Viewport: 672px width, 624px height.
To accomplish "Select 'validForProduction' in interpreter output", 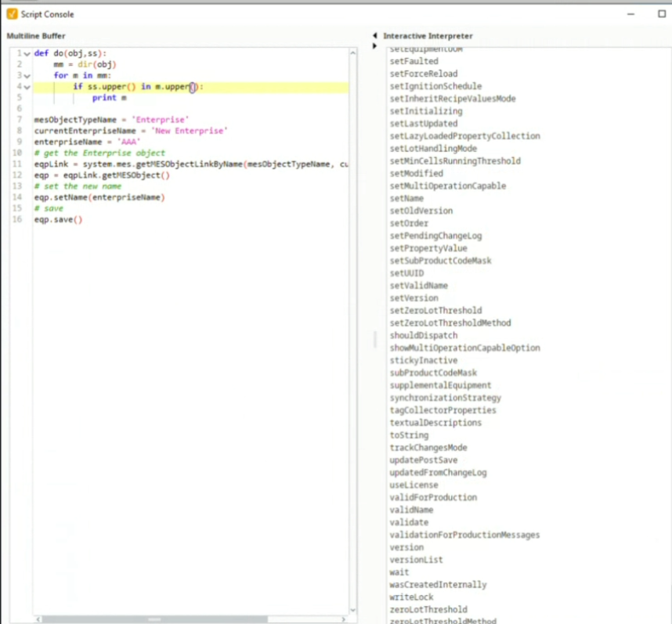I will [433, 497].
